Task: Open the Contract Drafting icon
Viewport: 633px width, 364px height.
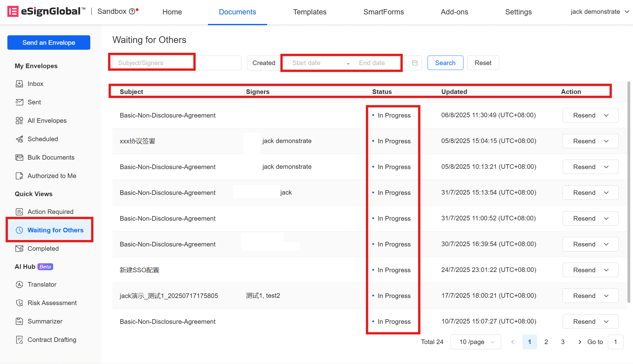Action: tap(19, 340)
